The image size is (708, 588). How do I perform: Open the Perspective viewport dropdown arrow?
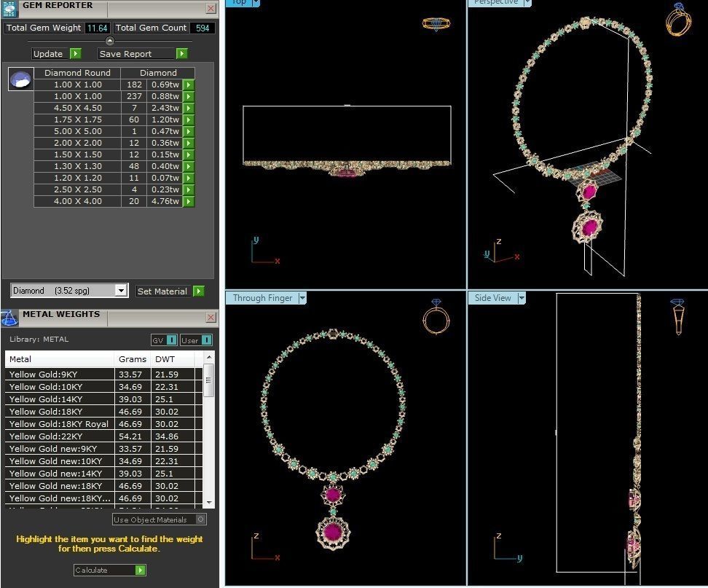point(527,2)
